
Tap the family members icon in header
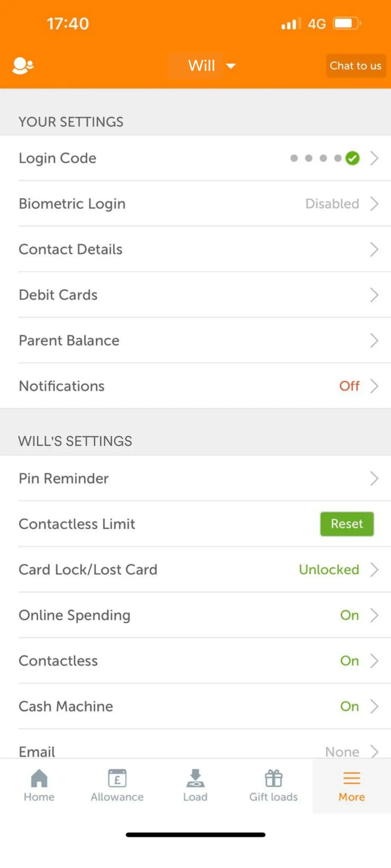(x=23, y=66)
